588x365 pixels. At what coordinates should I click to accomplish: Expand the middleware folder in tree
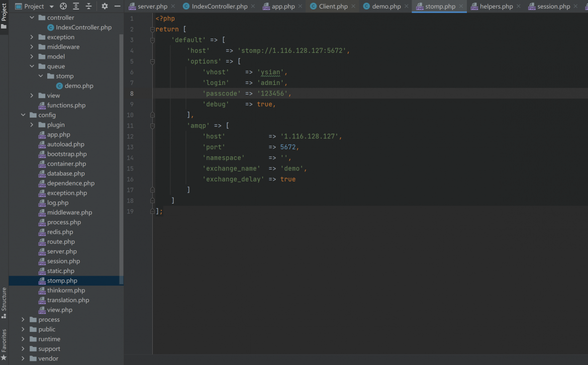coord(32,47)
